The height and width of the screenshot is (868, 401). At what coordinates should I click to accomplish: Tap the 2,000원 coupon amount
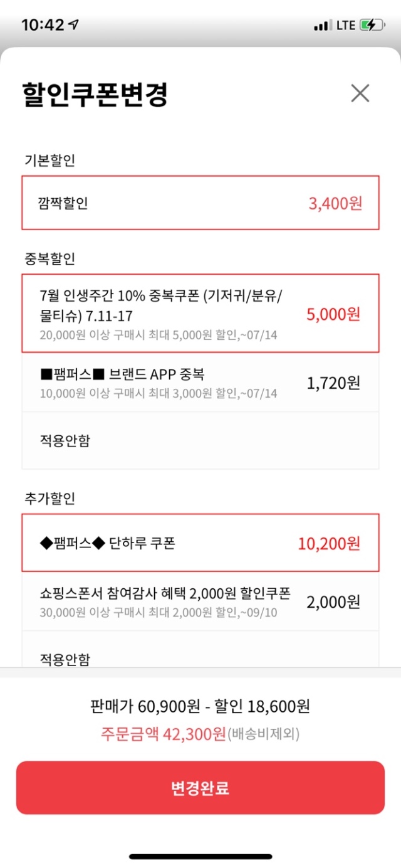pyautogui.click(x=333, y=602)
